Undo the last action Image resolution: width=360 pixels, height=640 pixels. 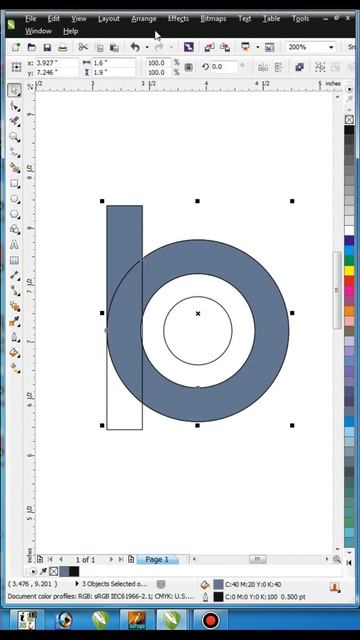(x=135, y=47)
